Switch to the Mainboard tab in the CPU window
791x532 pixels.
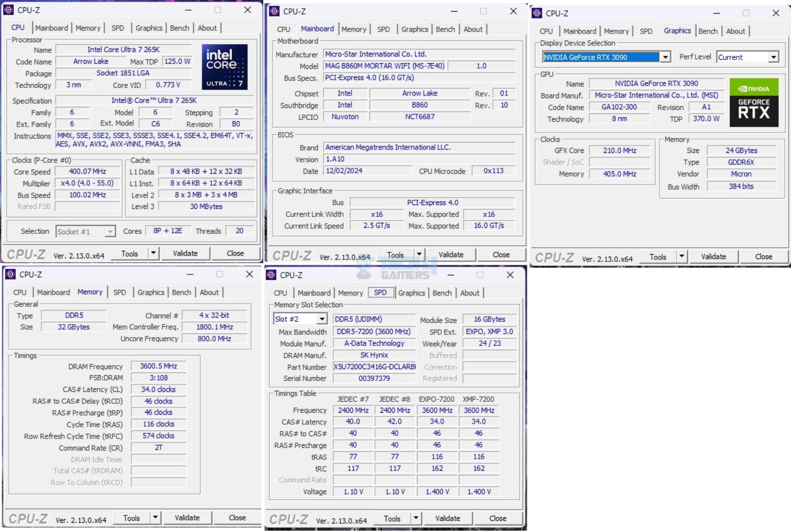tap(51, 28)
